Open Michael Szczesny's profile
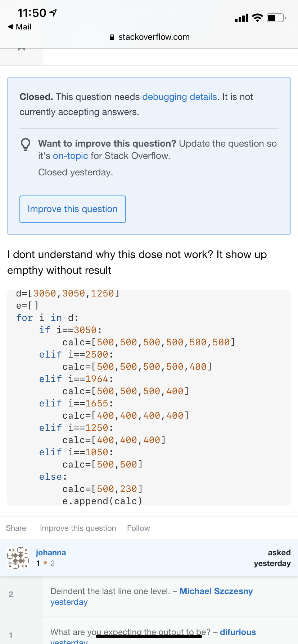This screenshot has height=644, width=298. [x=216, y=591]
